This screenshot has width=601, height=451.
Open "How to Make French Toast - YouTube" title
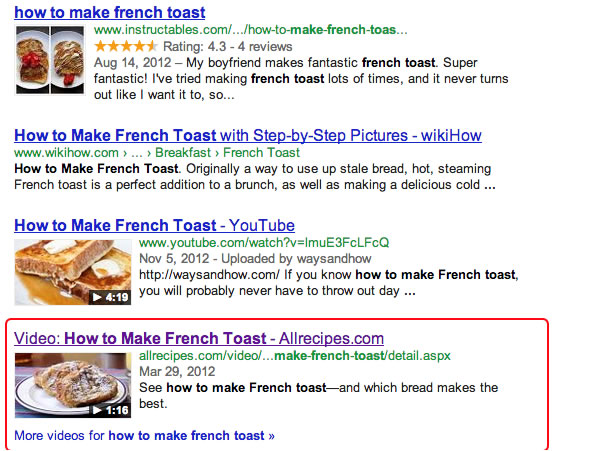[154, 225]
